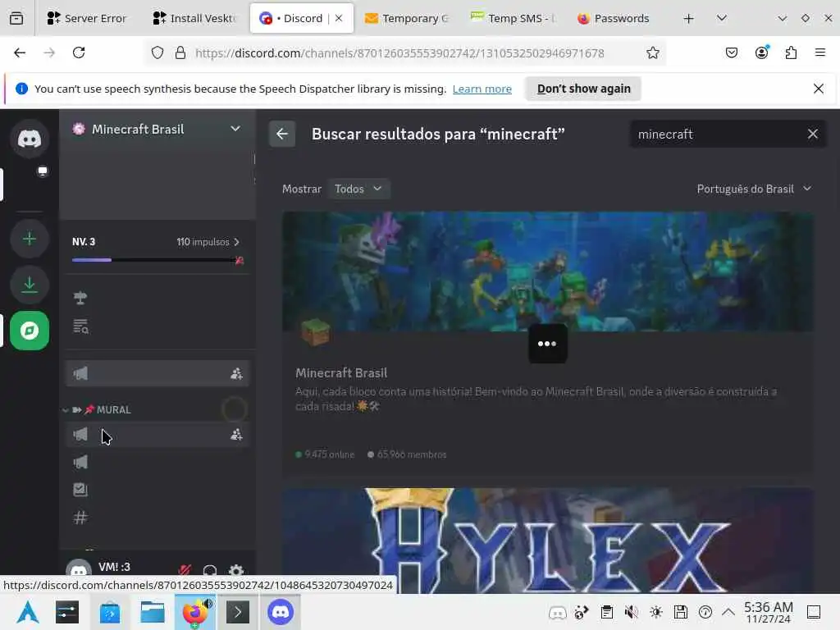Click the Add a Server plus icon

point(30,239)
